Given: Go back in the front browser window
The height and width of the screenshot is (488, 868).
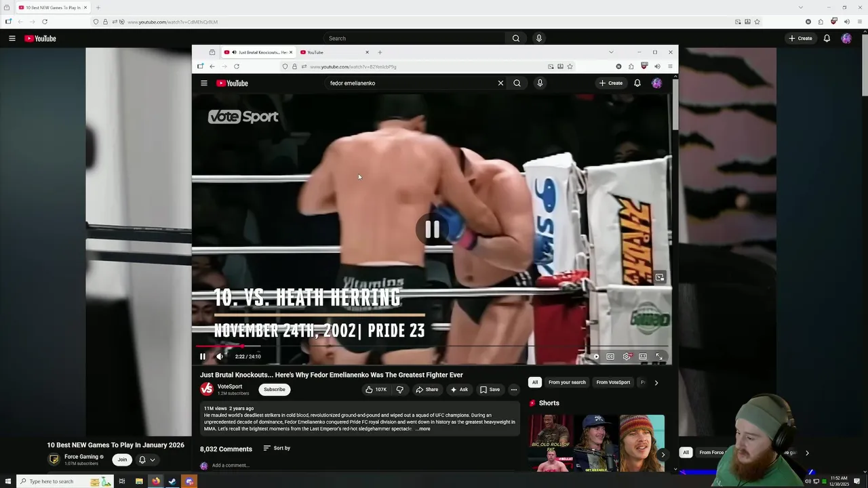Looking at the screenshot, I should pyautogui.click(x=212, y=66).
